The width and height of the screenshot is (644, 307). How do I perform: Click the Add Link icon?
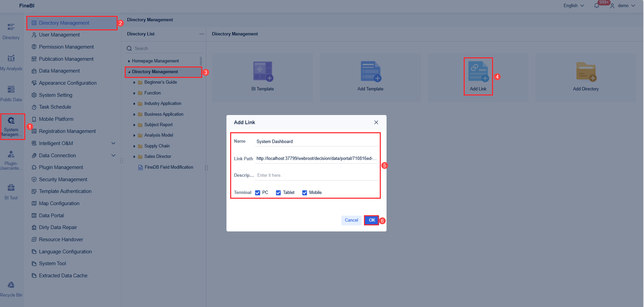pyautogui.click(x=478, y=71)
